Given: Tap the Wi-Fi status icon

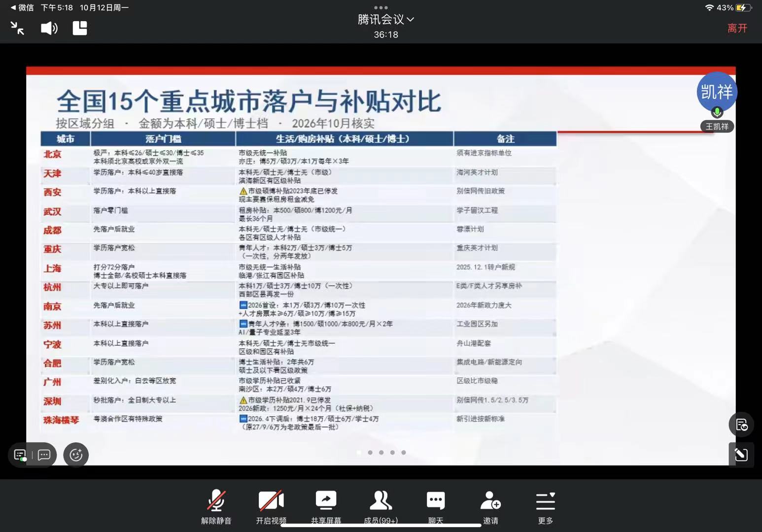Looking at the screenshot, I should (x=709, y=7).
